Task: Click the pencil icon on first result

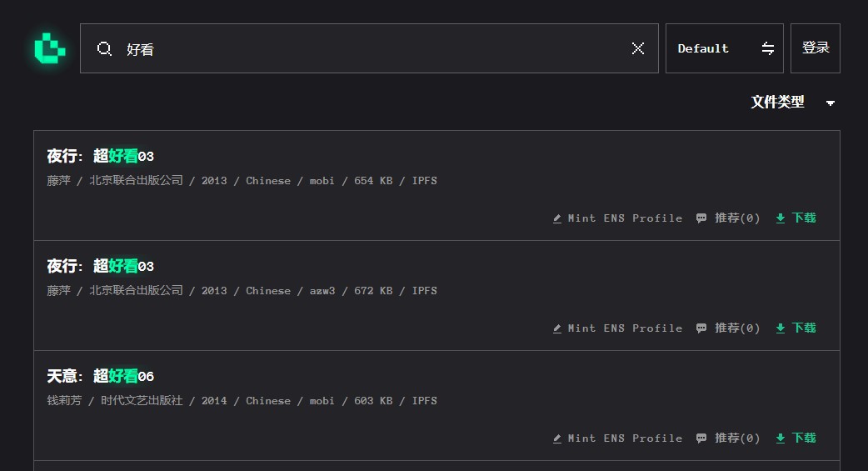Action: coord(557,218)
